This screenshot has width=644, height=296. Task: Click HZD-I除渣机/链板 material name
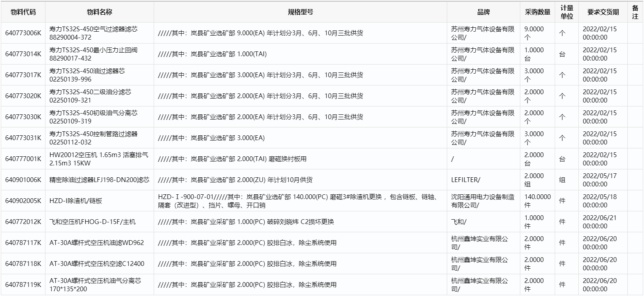point(75,201)
